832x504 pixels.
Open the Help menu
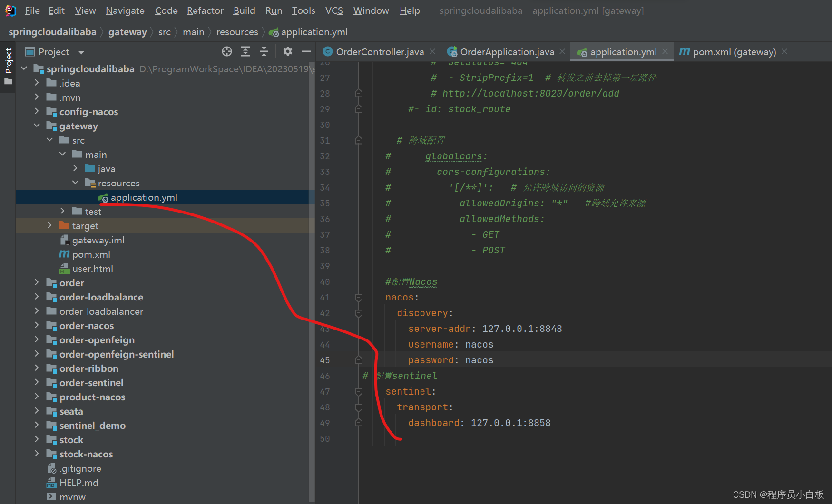pos(410,10)
